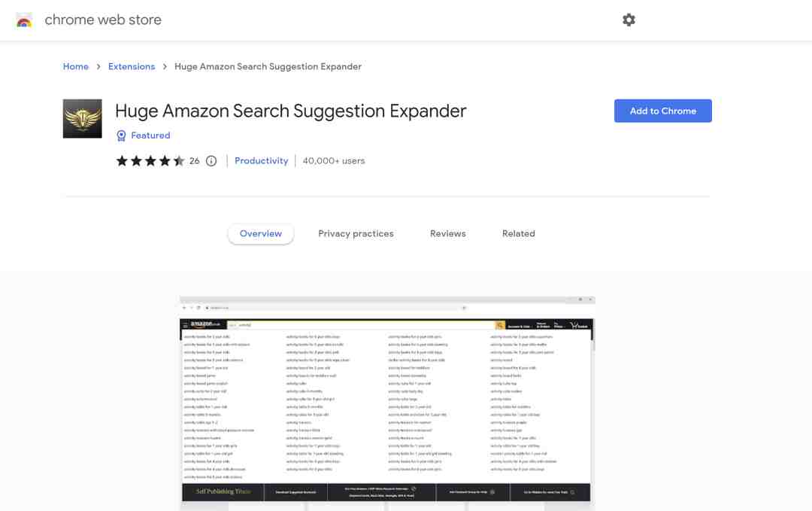812x511 pixels.
Task: Open the Productivity category link
Action: point(261,160)
